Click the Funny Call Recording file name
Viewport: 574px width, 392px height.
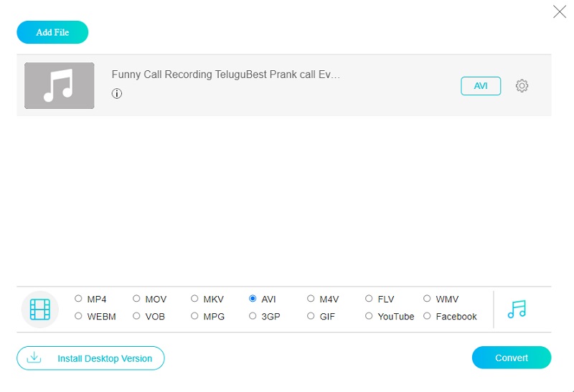(x=226, y=75)
